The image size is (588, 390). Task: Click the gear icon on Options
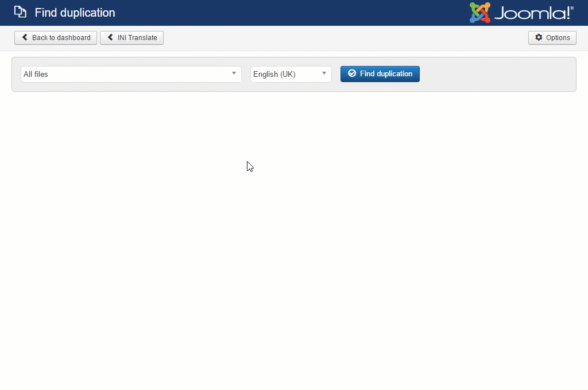(x=539, y=37)
